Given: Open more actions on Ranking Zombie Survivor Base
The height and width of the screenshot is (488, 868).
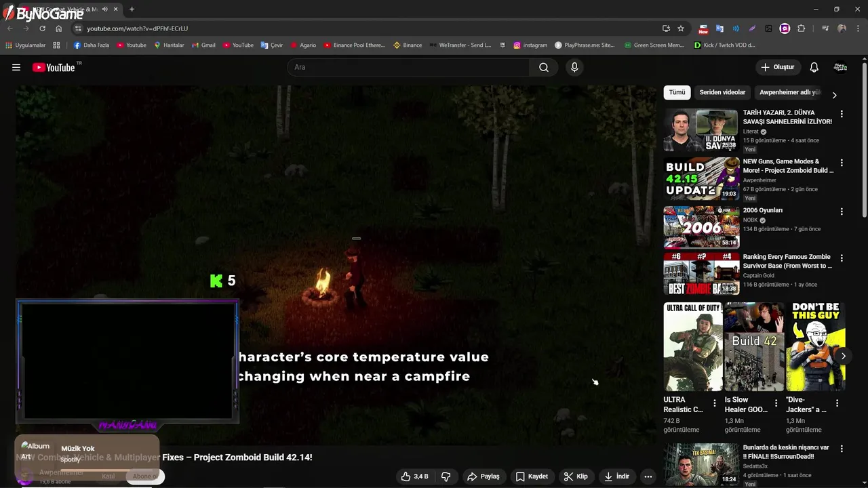Looking at the screenshot, I should pos(842,258).
